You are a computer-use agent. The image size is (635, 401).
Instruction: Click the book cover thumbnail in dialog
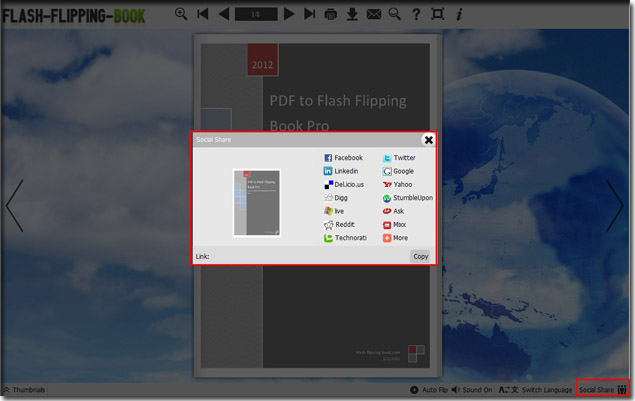tap(257, 203)
